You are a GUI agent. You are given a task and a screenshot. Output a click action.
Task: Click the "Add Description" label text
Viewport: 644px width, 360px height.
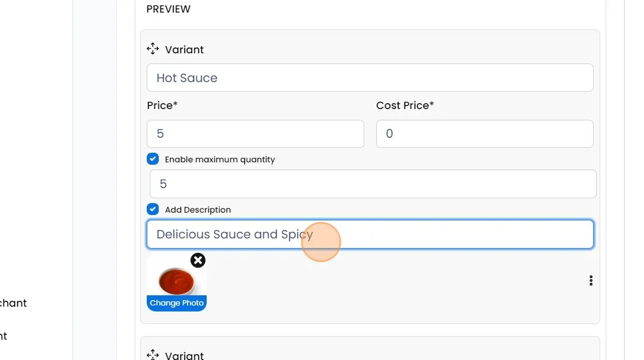coord(198,210)
